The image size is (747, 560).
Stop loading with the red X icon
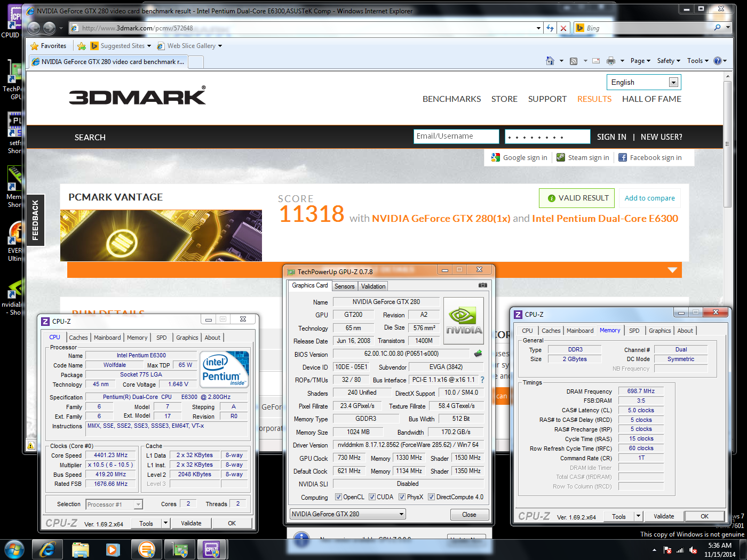(563, 28)
